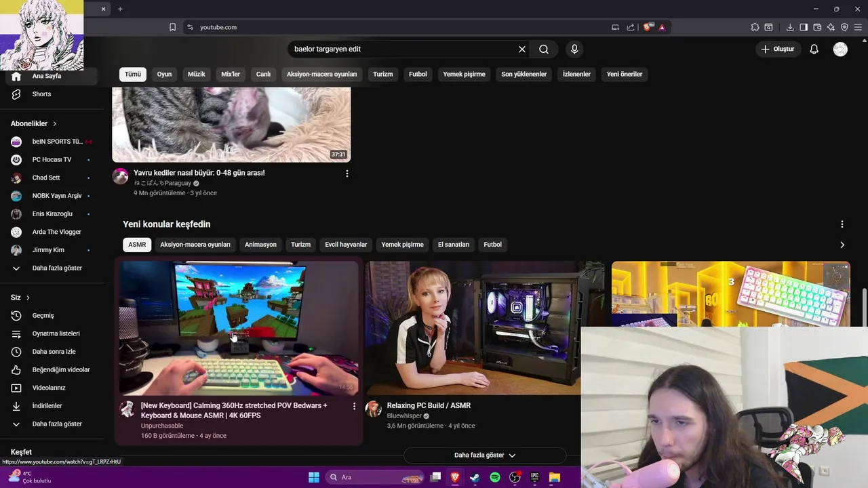Viewport: 868px width, 488px height.
Task: Open Steam from the taskbar
Action: 475,477
